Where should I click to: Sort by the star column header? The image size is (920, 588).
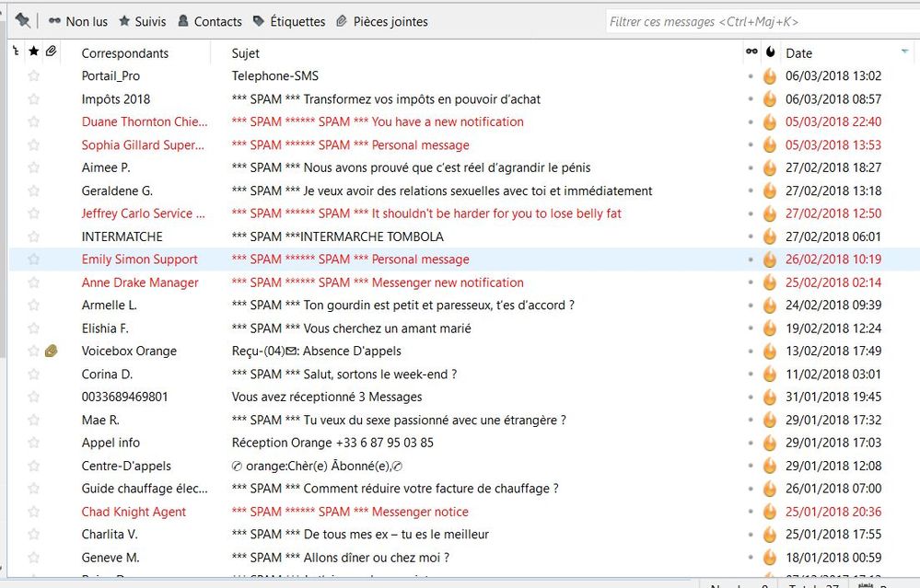(x=34, y=52)
